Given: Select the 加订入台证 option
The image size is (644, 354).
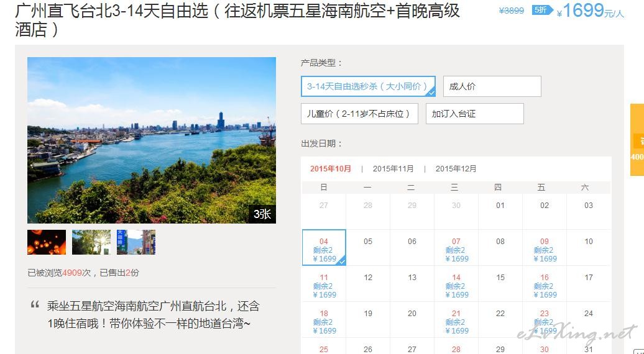Looking at the screenshot, I should 475,114.
